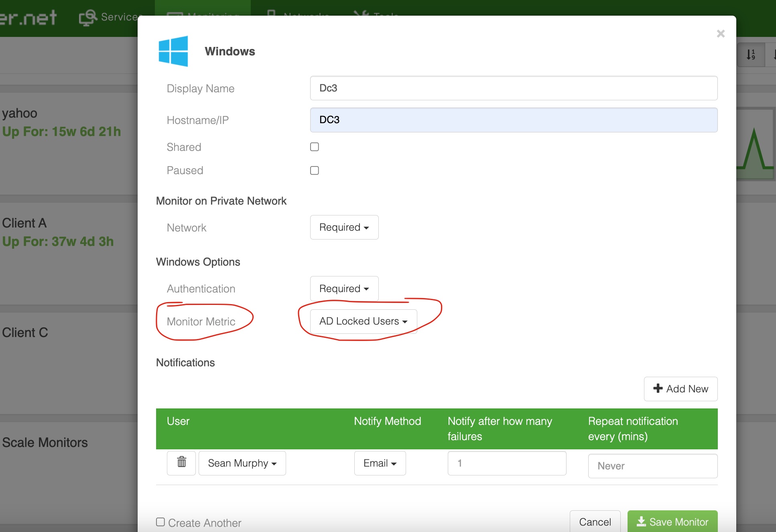Choose a different user than Sean Murphy
Image resolution: width=776 pixels, height=532 pixels.
pos(242,463)
